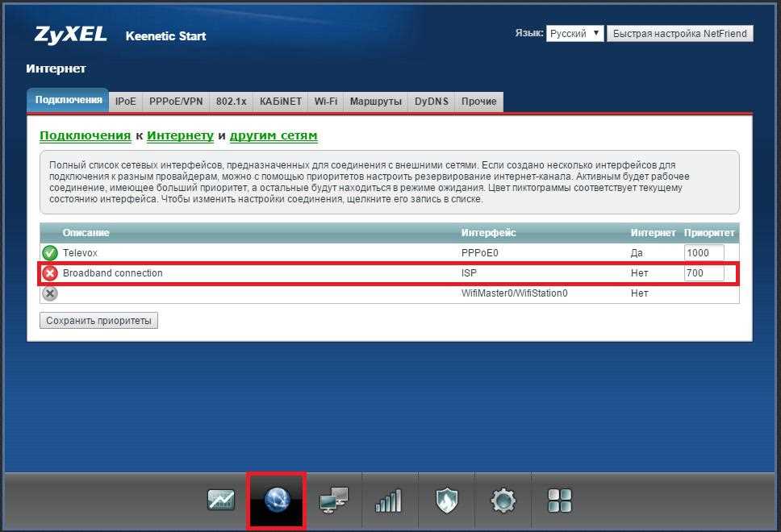Viewport: 781px width, 532px height.
Task: Click the green status icon for Televox
Action: coord(50,253)
